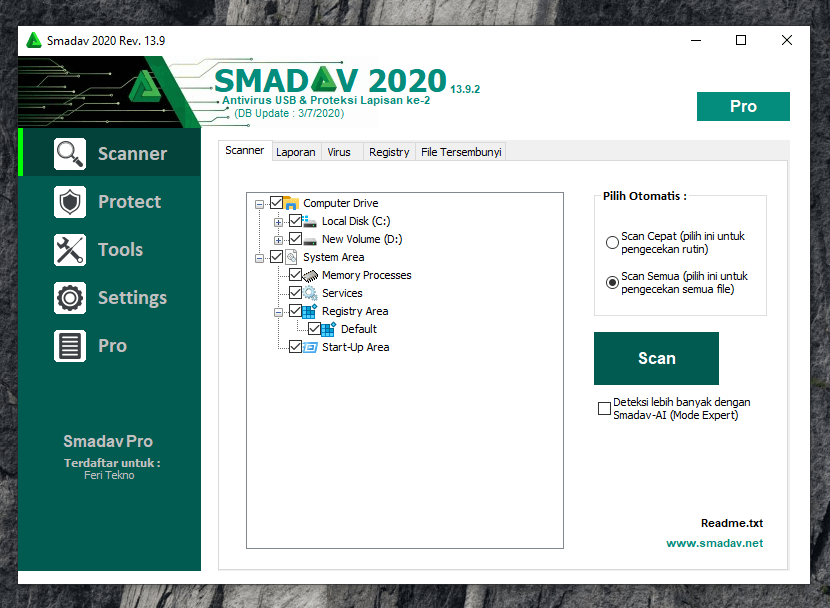Switch to the Scanner tab
Image resolution: width=830 pixels, height=608 pixels.
coord(245,150)
